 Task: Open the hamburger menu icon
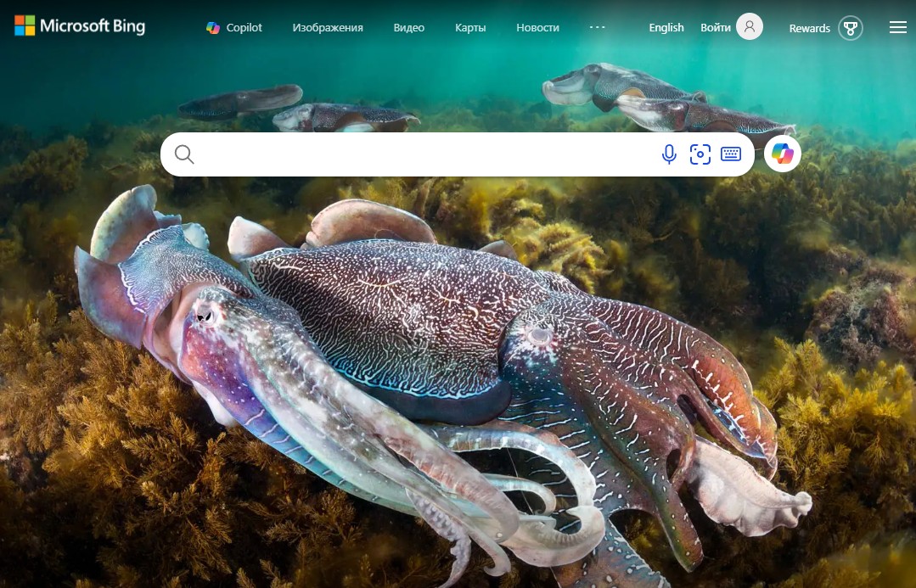tap(897, 26)
